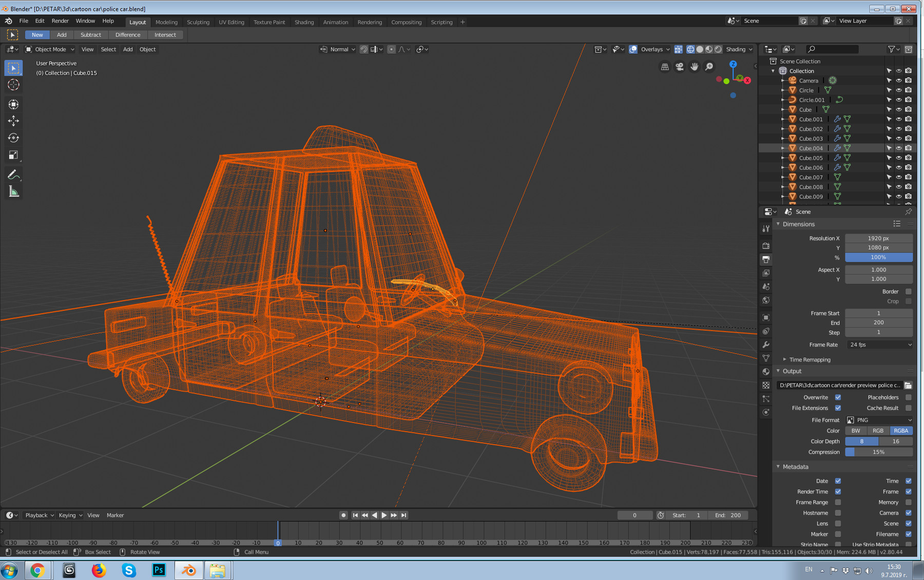Switch to the Sculpting workspace tab
This screenshot has width=924, height=580.
pos(198,22)
